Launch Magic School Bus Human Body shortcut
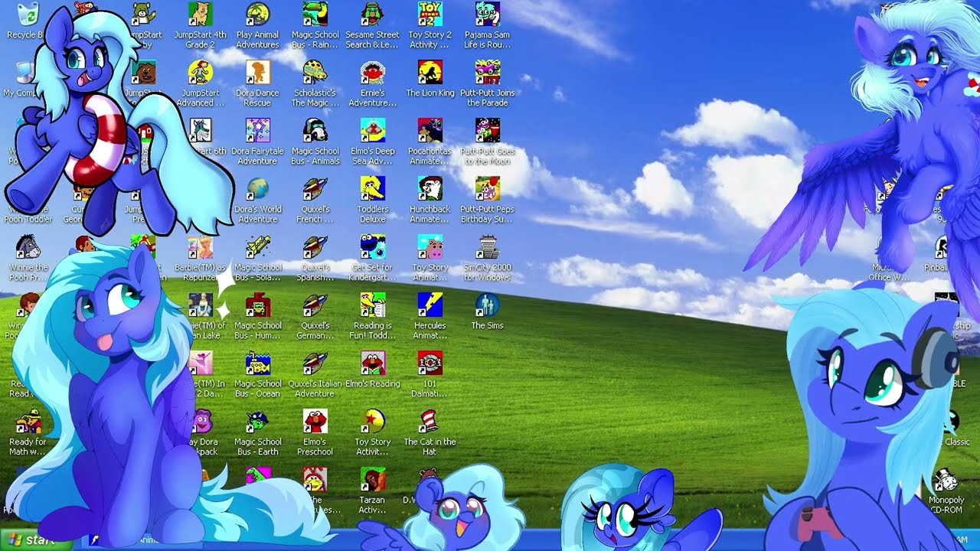Image resolution: width=980 pixels, height=551 pixels. (257, 316)
